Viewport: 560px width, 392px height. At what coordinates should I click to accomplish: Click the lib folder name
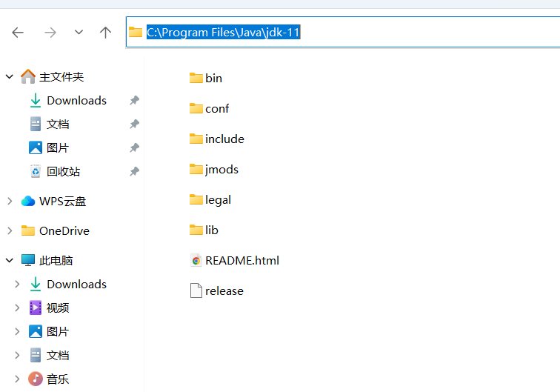click(211, 230)
